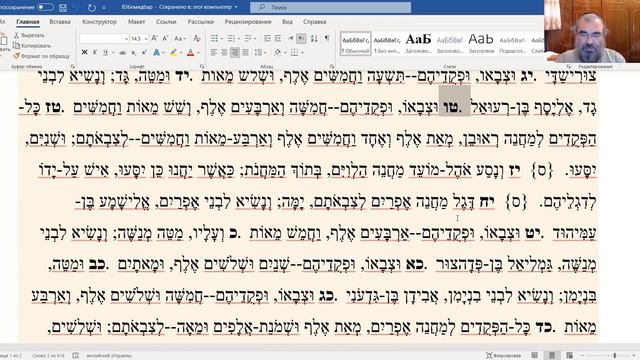Open the Рассылки tab
The image size is (640, 360).
point(201,22)
